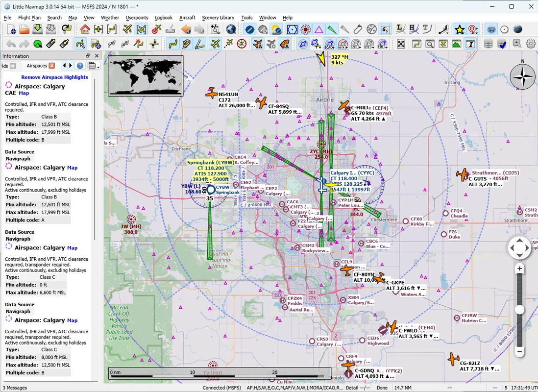Click Map link next to CAE
Image resolution: width=538 pixels, height=392 pixels.
[24, 93]
